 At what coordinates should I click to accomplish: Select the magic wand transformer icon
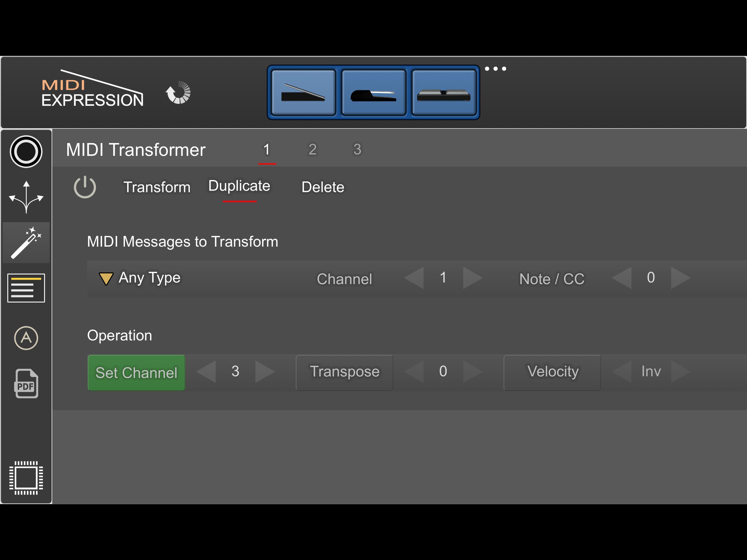[x=26, y=243]
